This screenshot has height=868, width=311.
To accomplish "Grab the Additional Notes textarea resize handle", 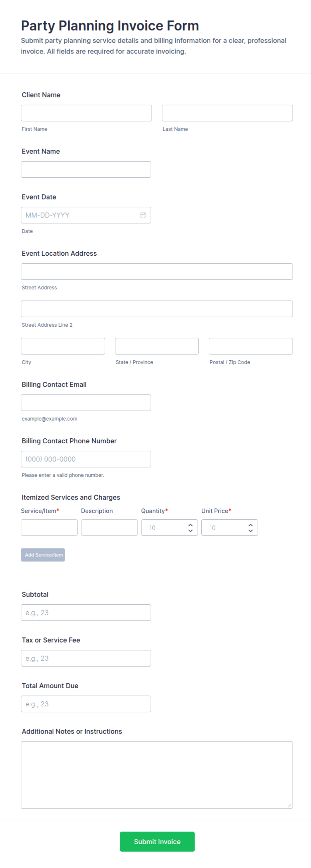I will (x=290, y=805).
